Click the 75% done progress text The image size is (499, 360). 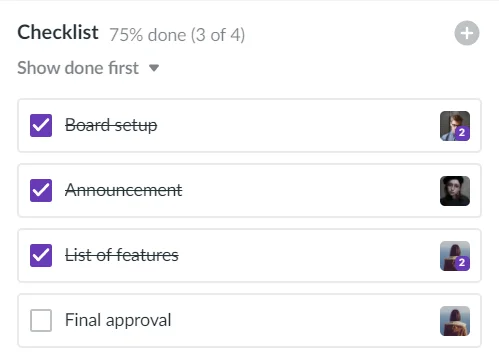point(177,35)
